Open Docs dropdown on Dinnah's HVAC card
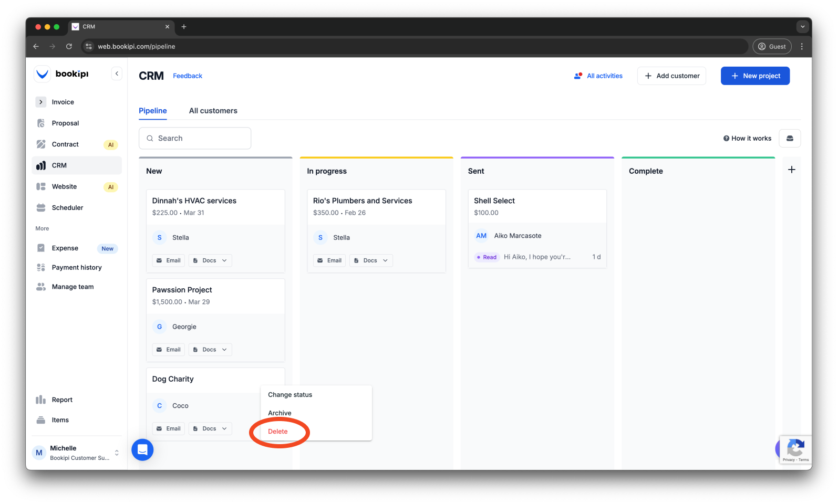This screenshot has height=504, width=838. click(x=210, y=260)
